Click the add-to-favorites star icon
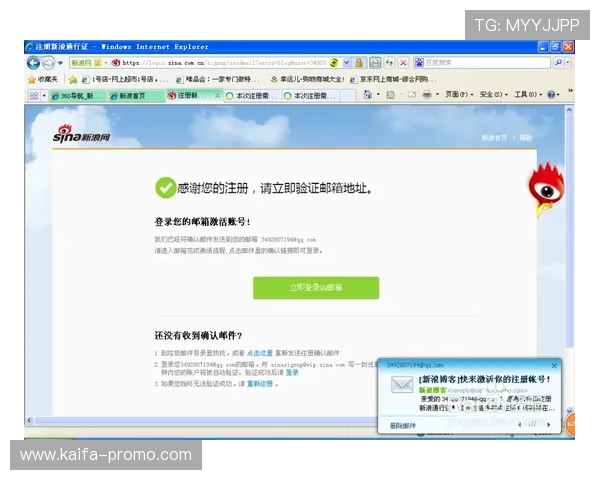The width and height of the screenshot is (600, 480). (x=73, y=80)
